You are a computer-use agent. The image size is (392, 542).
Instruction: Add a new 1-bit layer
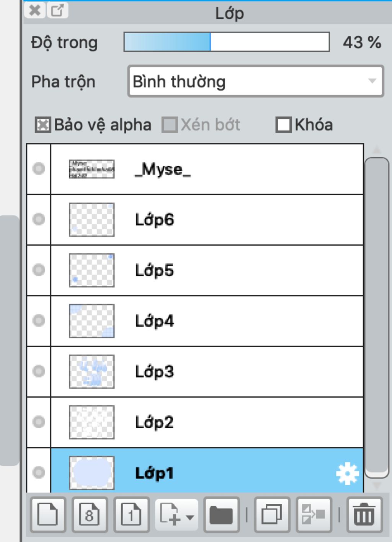[131, 514]
